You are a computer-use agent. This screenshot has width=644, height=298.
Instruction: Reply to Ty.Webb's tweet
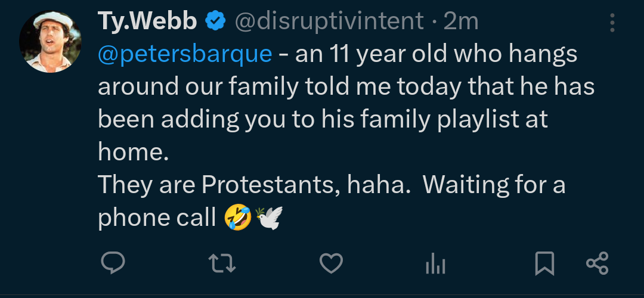pyautogui.click(x=112, y=263)
